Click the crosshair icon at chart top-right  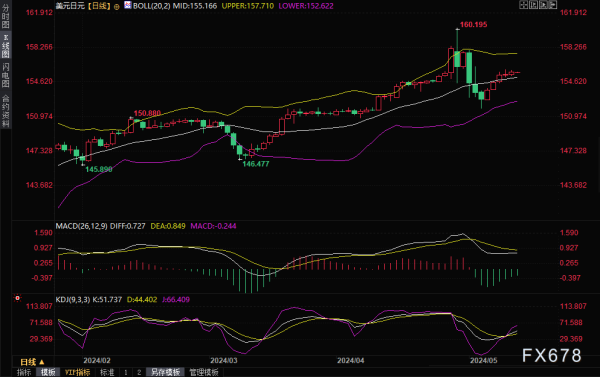point(523,5)
